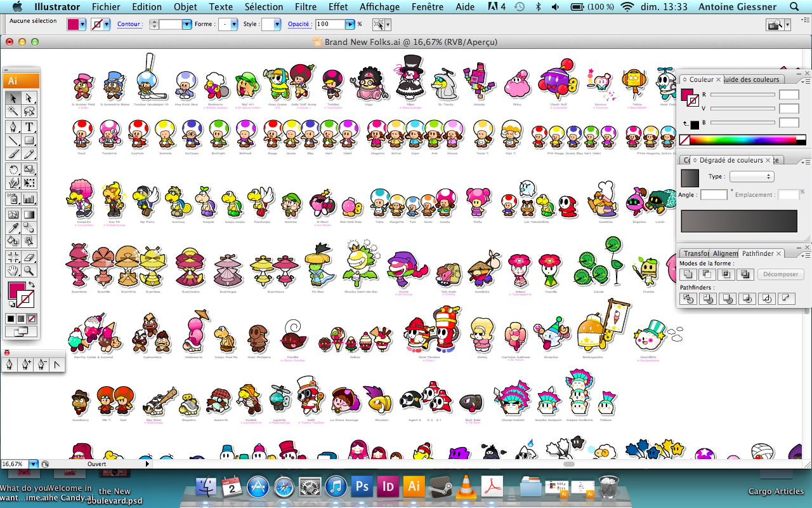Screen dimensions: 812x508
Task: Choose the Paintbrush tool
Action: (x=13, y=154)
